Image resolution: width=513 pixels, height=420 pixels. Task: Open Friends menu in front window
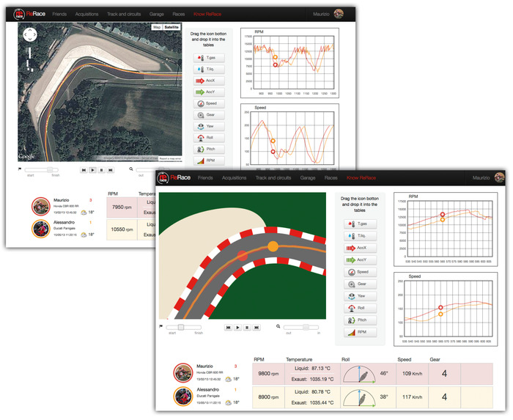click(x=205, y=177)
